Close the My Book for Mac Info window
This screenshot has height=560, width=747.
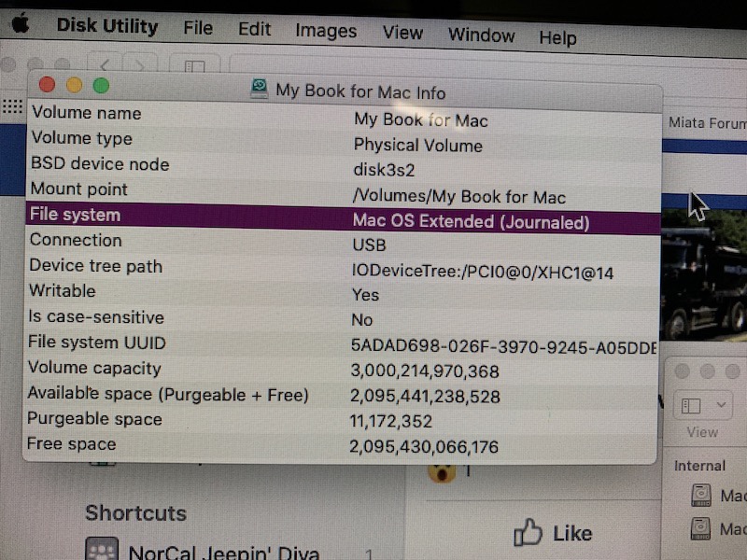47,85
